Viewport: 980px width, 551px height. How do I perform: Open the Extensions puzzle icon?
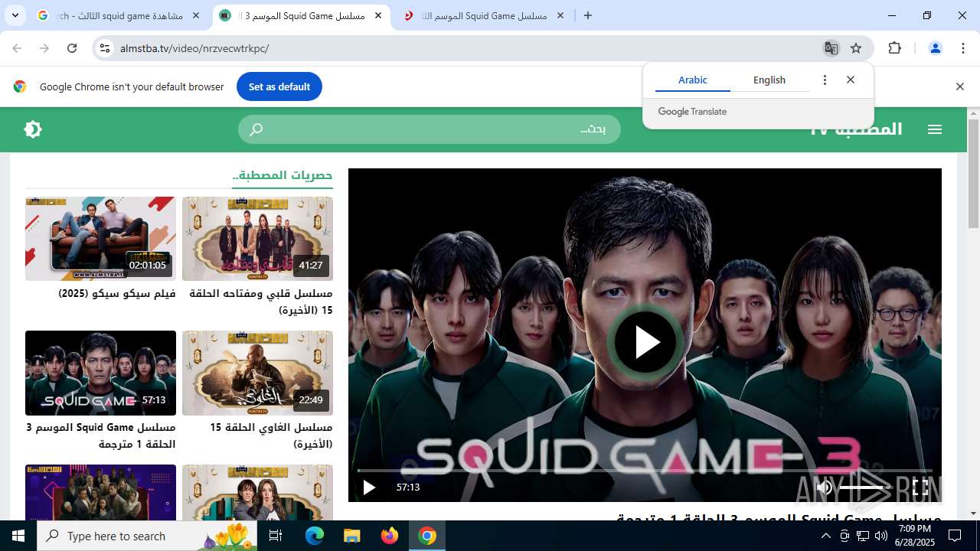pos(894,48)
